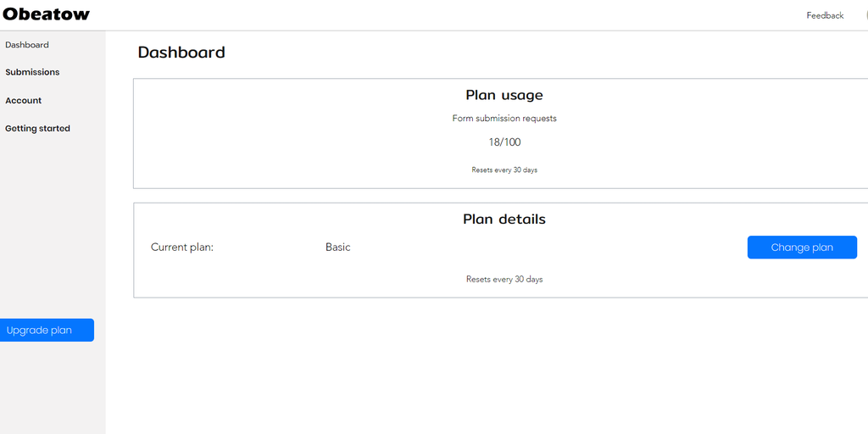This screenshot has height=434, width=868.
Task: Click the Current plan label
Action: 182,248
